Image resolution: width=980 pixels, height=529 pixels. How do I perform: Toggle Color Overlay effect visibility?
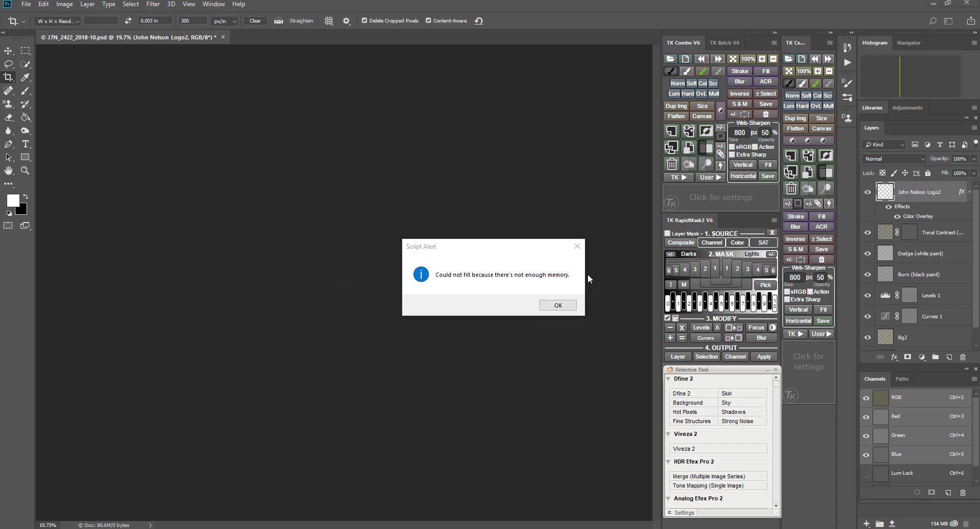coord(897,216)
